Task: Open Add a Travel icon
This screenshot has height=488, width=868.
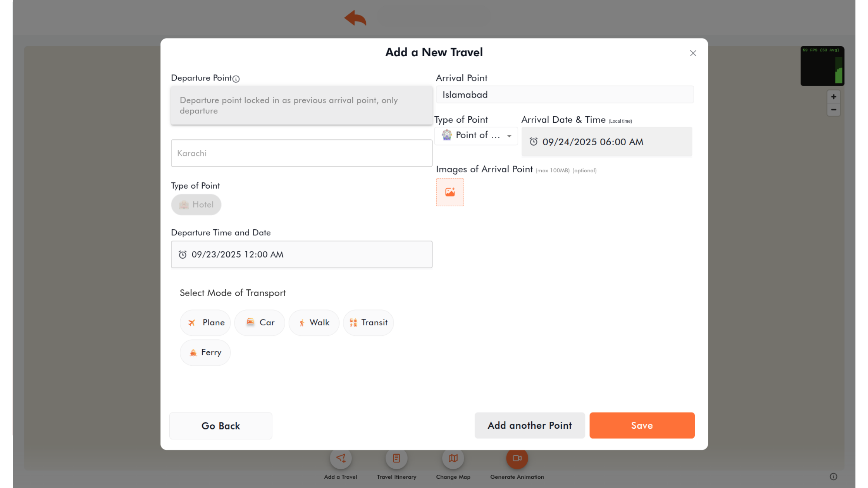Action: tap(341, 459)
